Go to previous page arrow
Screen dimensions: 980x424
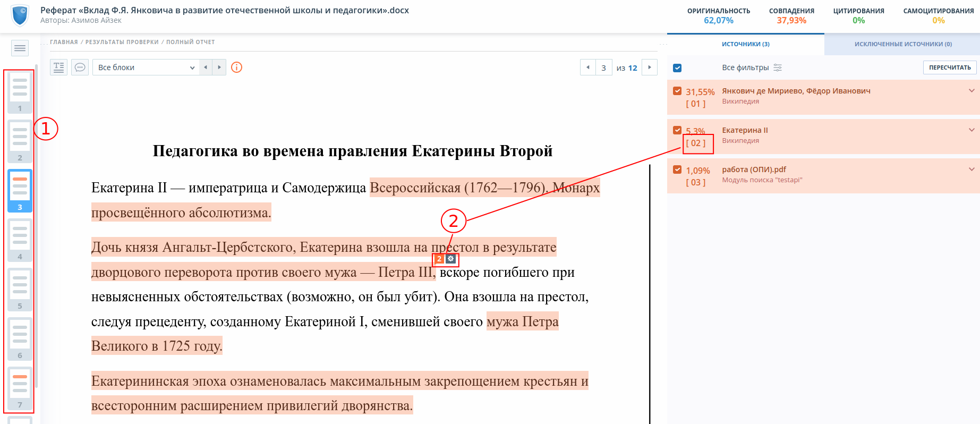[587, 67]
